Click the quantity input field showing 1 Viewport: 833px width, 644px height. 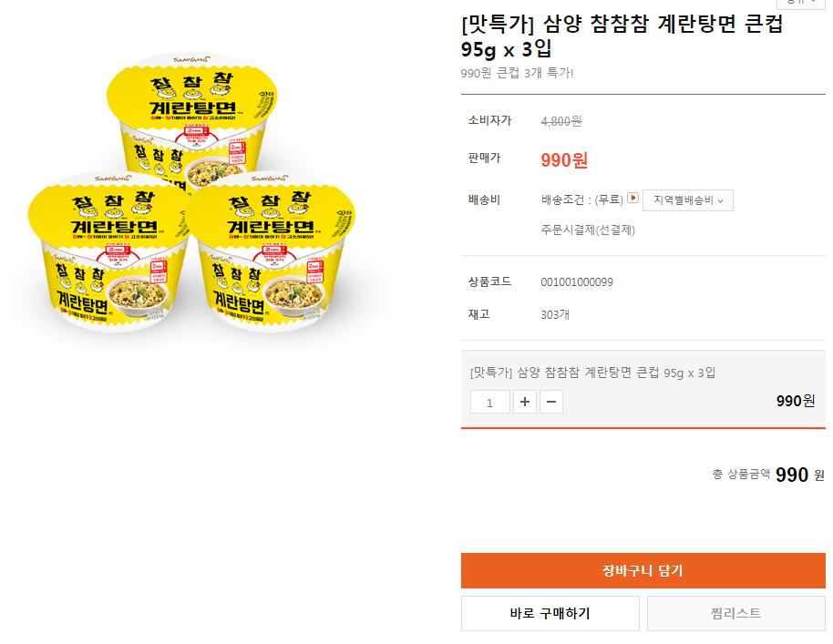pyautogui.click(x=489, y=402)
